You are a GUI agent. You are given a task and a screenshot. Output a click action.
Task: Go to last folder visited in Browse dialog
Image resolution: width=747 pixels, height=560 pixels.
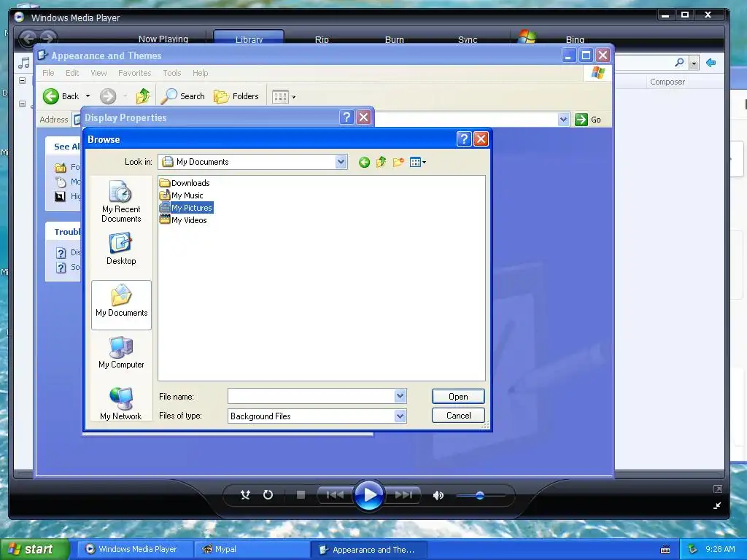pos(364,163)
